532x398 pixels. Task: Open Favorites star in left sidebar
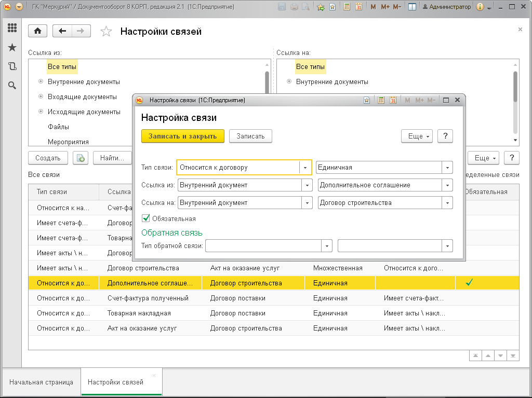[x=12, y=47]
